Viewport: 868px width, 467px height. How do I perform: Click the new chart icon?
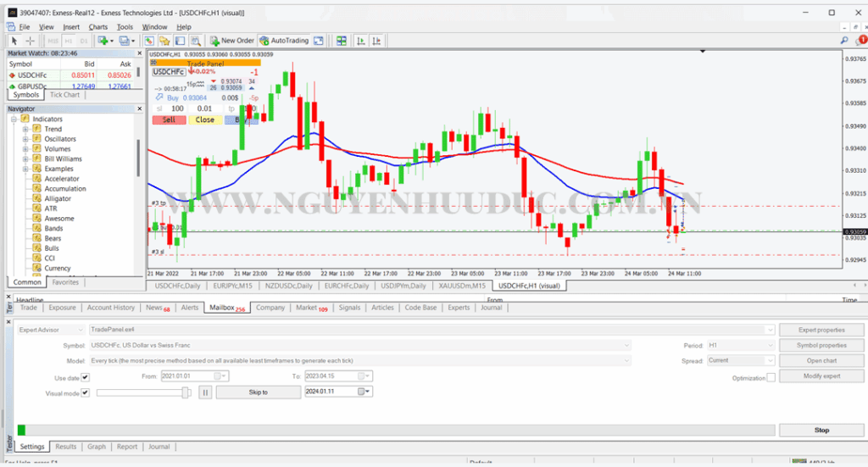(x=103, y=41)
